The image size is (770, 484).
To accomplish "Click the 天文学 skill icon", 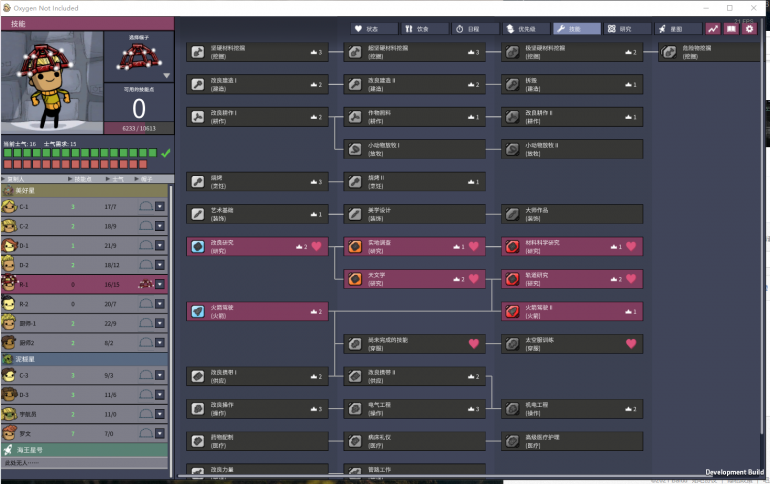I will click(x=354, y=278).
